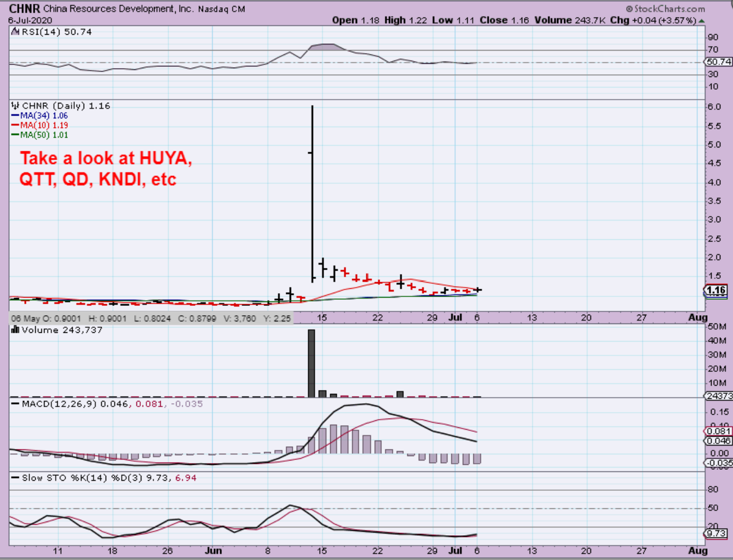Click Jun on the bottom date axis

point(214,551)
